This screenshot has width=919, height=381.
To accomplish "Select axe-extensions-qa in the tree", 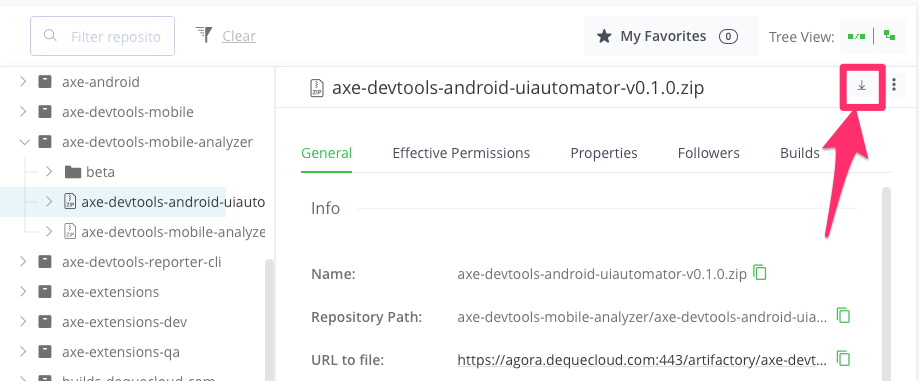I will coord(121,352).
